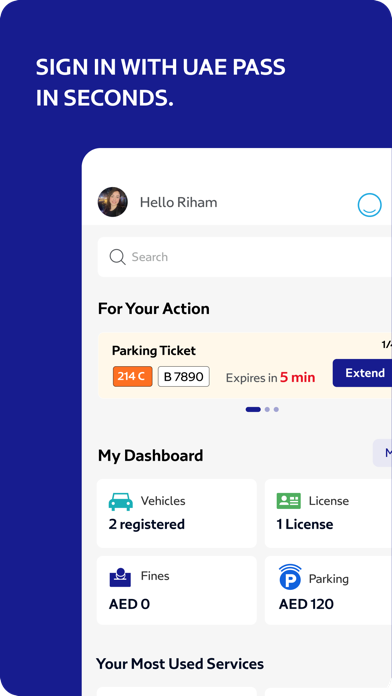
Task: Open the Fines AED 0 card
Action: pos(177,590)
